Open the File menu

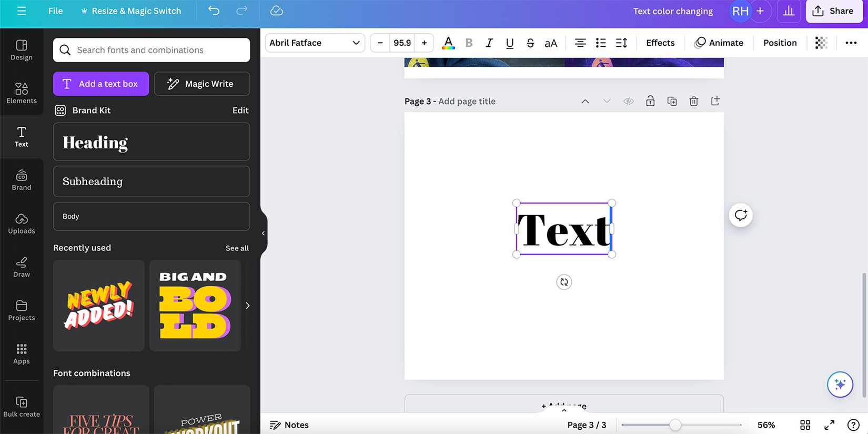tap(55, 11)
